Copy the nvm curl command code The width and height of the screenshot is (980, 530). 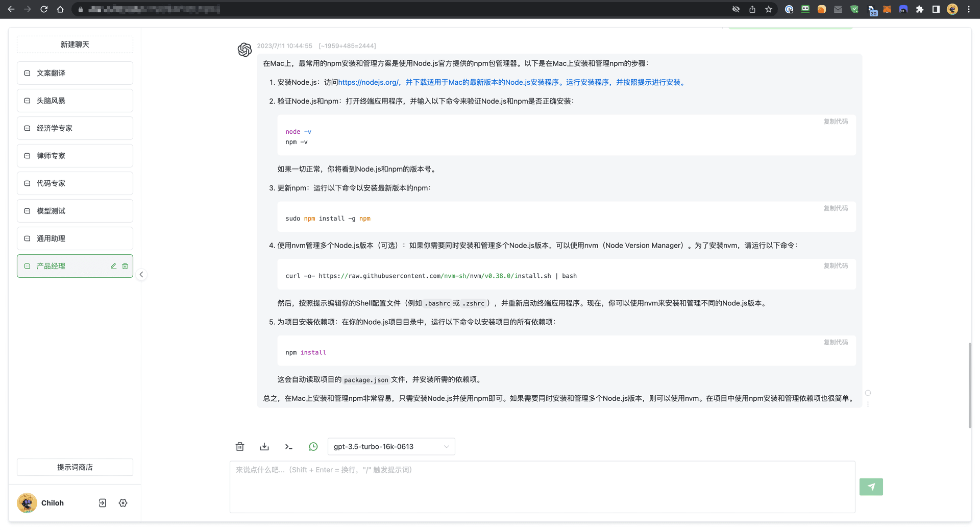tap(835, 266)
